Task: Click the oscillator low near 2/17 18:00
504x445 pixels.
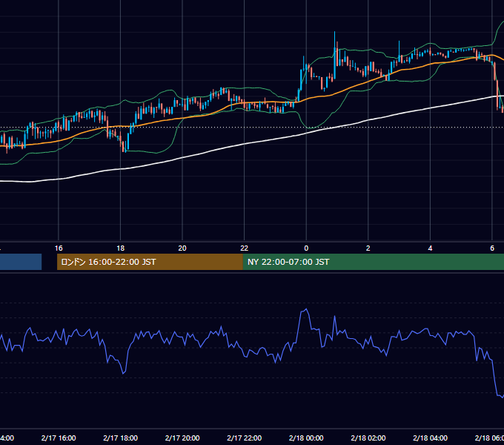Action: [x=124, y=372]
